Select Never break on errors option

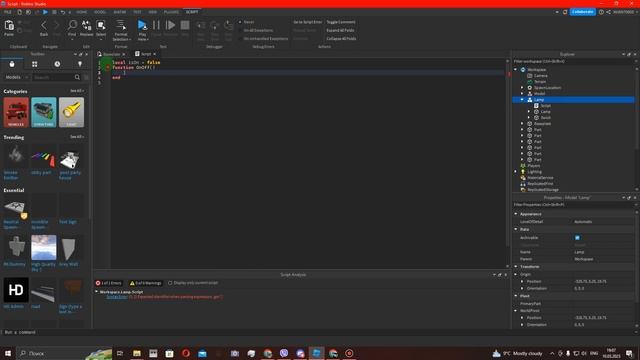click(246, 22)
